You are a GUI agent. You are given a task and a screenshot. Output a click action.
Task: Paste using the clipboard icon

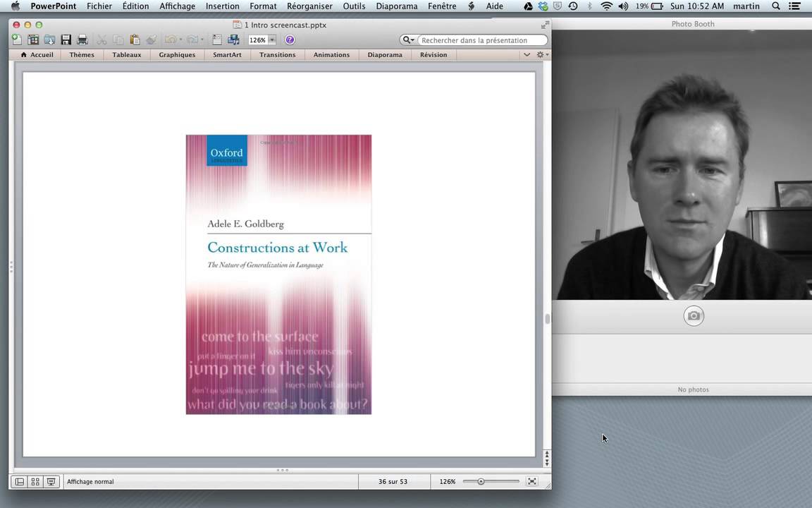click(135, 40)
